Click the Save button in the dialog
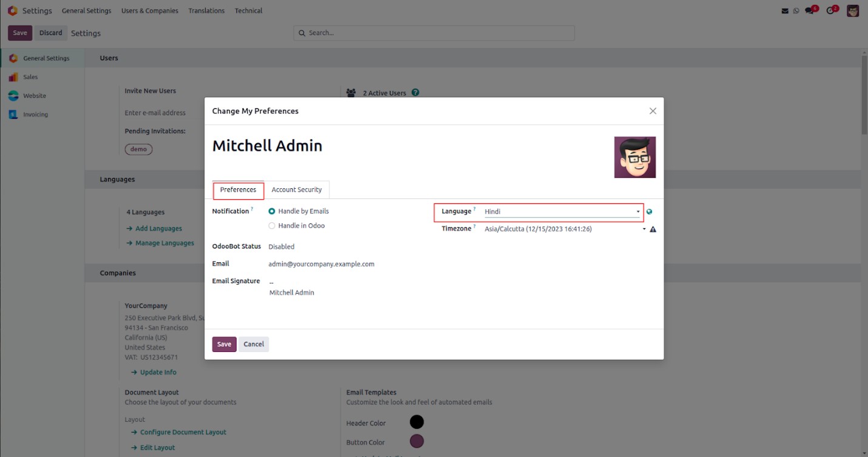 (x=224, y=344)
